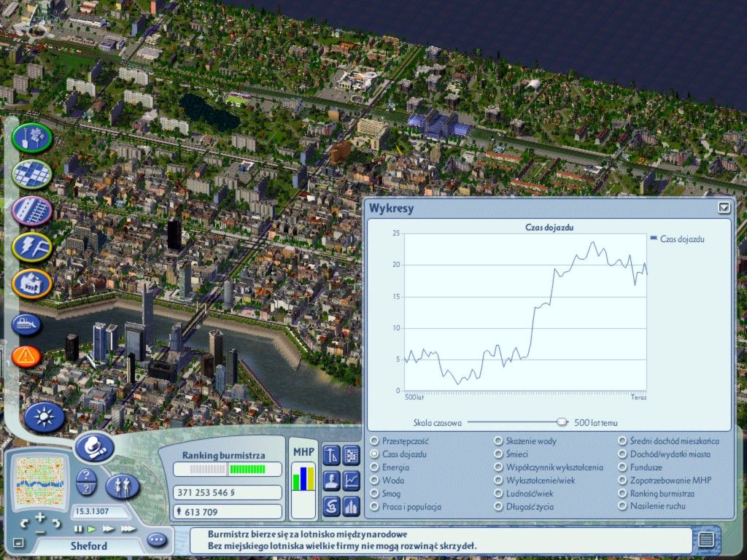This screenshot has width=747, height=560.
Task: Click the Ranking burmistrza rating bar
Action: [x=228, y=469]
